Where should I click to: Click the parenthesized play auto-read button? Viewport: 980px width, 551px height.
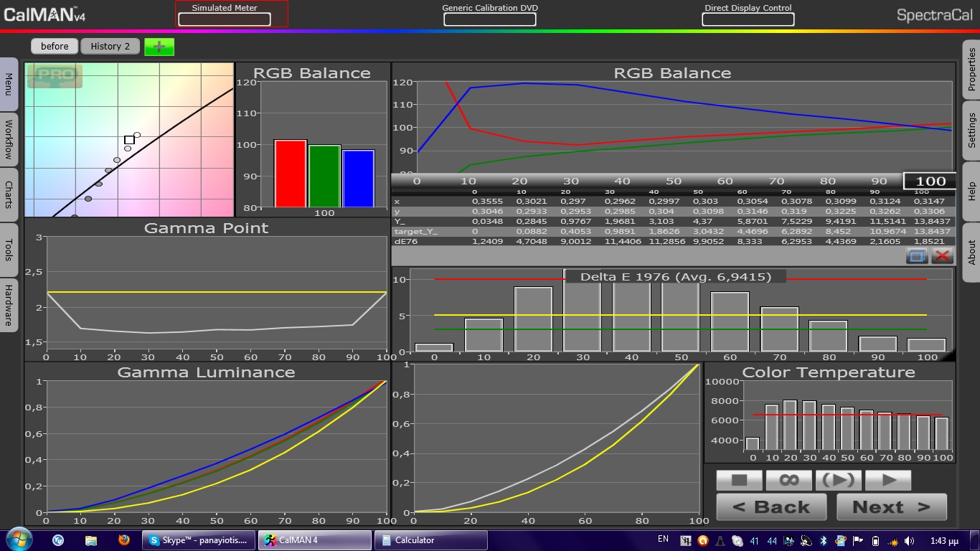click(x=838, y=480)
